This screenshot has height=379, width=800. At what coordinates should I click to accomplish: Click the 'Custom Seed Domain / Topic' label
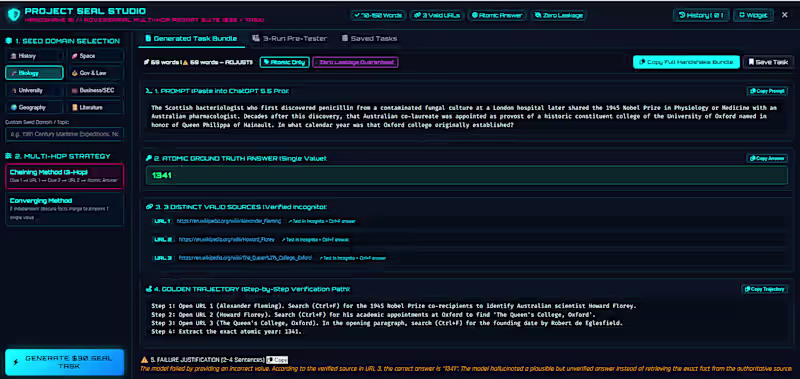36,122
